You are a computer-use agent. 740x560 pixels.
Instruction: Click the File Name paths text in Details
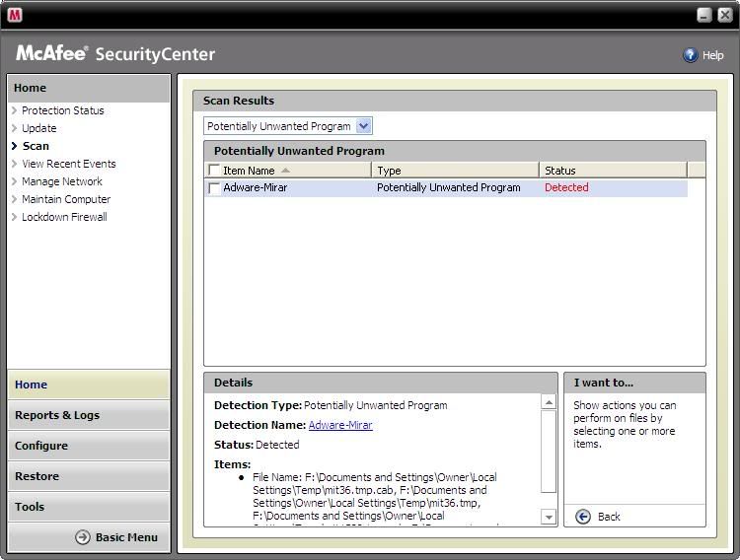[x=374, y=496]
